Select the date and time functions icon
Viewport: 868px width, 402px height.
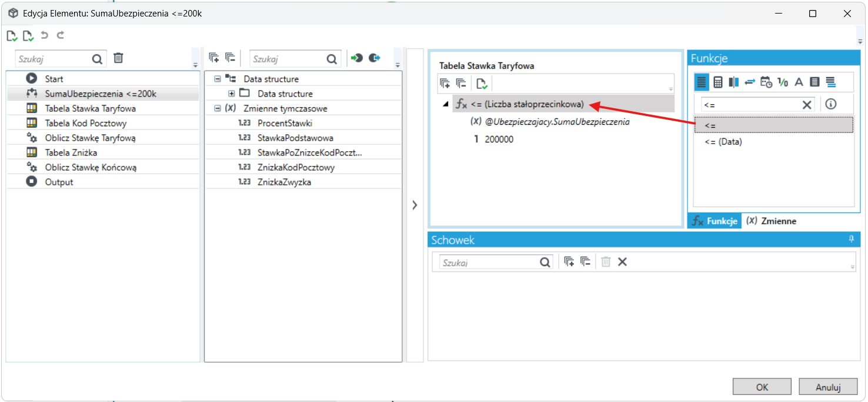766,82
